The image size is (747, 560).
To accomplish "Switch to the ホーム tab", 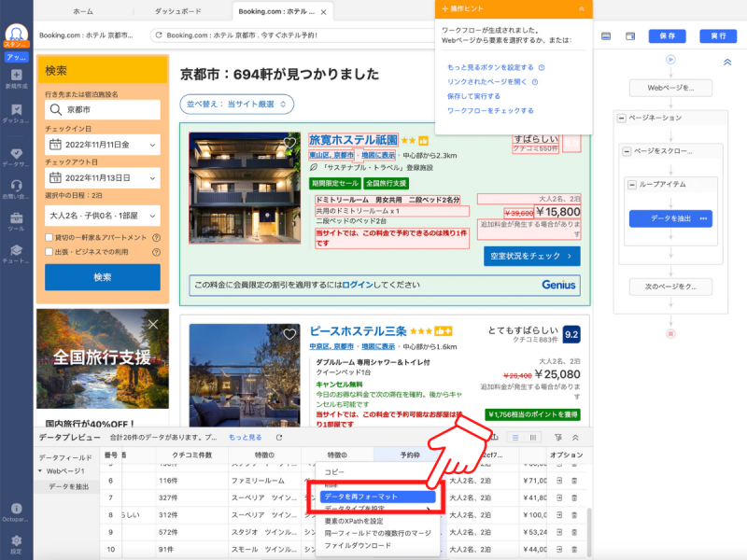I will click(83, 11).
